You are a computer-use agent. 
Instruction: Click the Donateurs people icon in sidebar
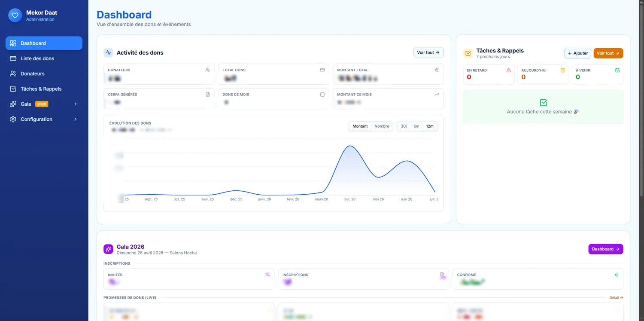[x=13, y=73]
